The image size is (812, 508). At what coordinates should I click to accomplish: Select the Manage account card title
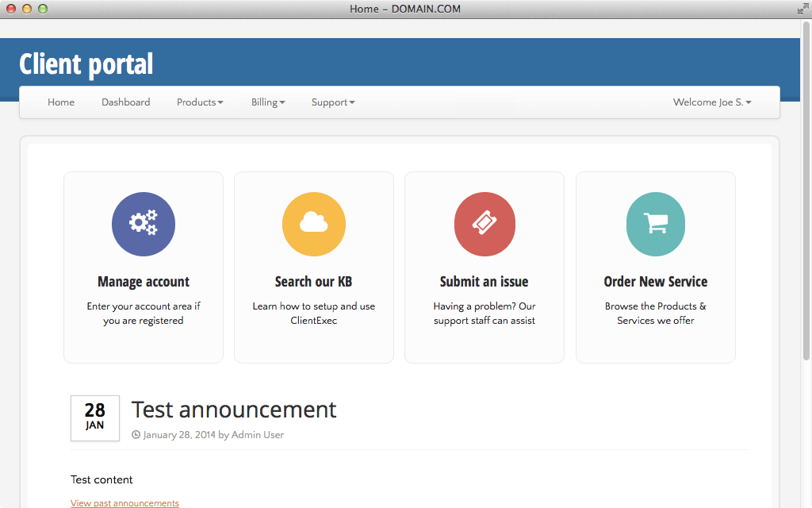tap(144, 281)
